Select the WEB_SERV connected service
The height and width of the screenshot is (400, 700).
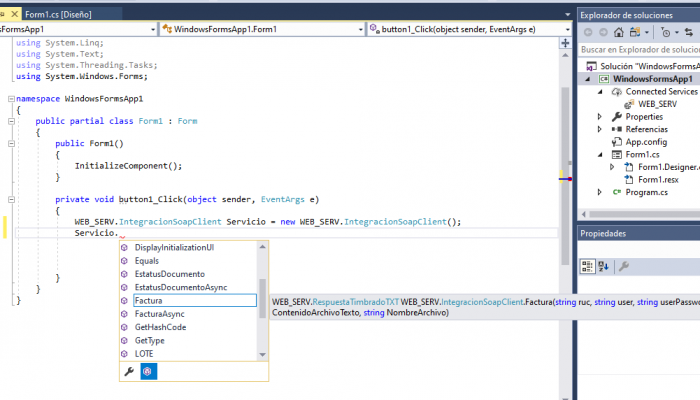coord(659,104)
